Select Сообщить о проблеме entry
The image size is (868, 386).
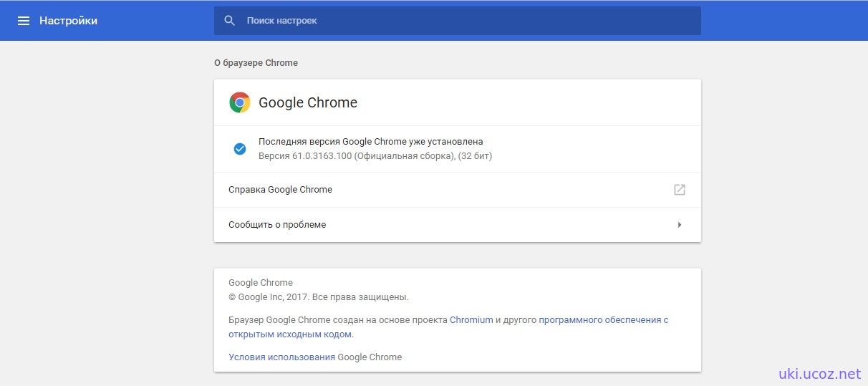click(x=458, y=225)
